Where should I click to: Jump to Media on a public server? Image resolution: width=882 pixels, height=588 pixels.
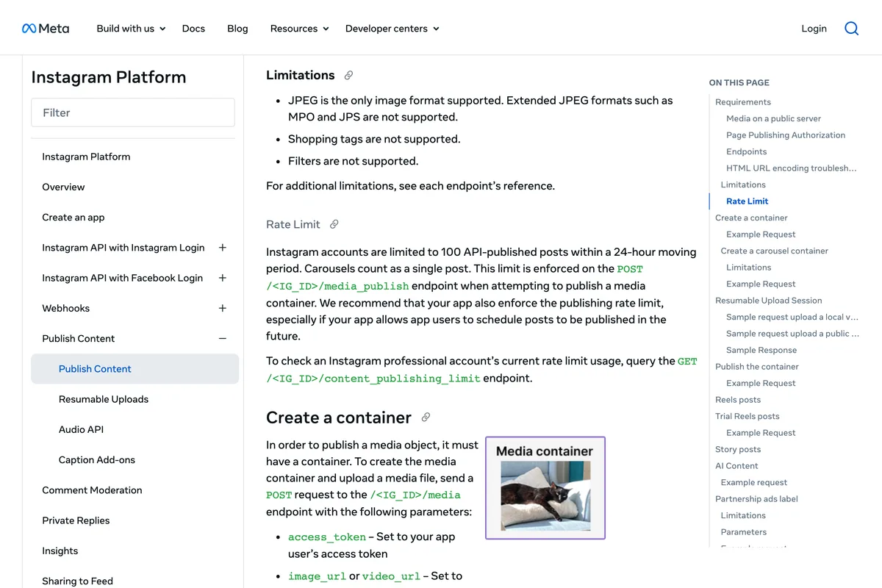coord(773,118)
